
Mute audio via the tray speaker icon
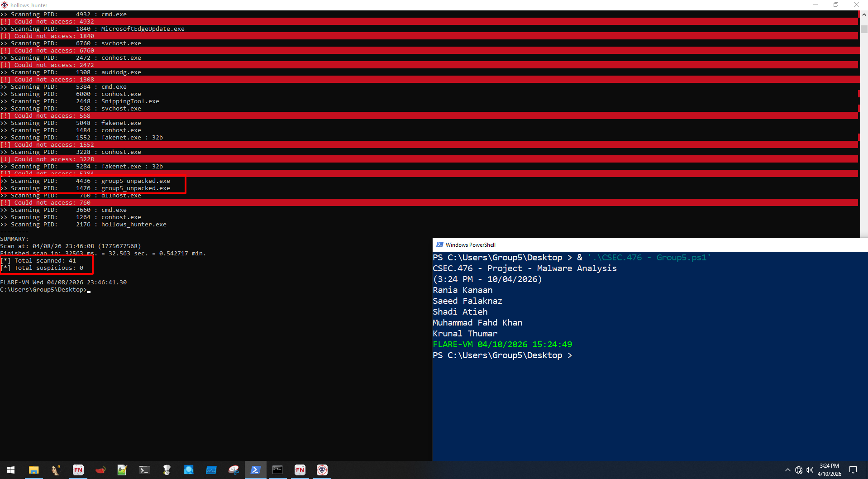[x=810, y=470]
